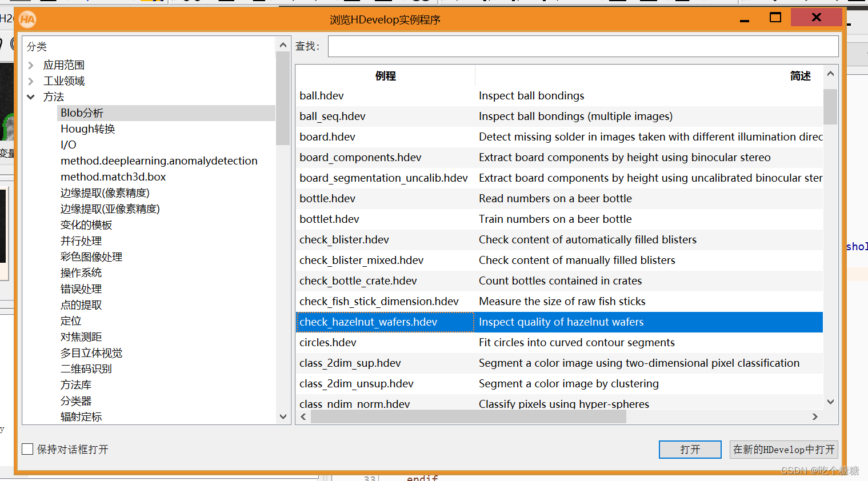Select 并行处理 category
This screenshot has height=481, width=868.
[x=81, y=241]
